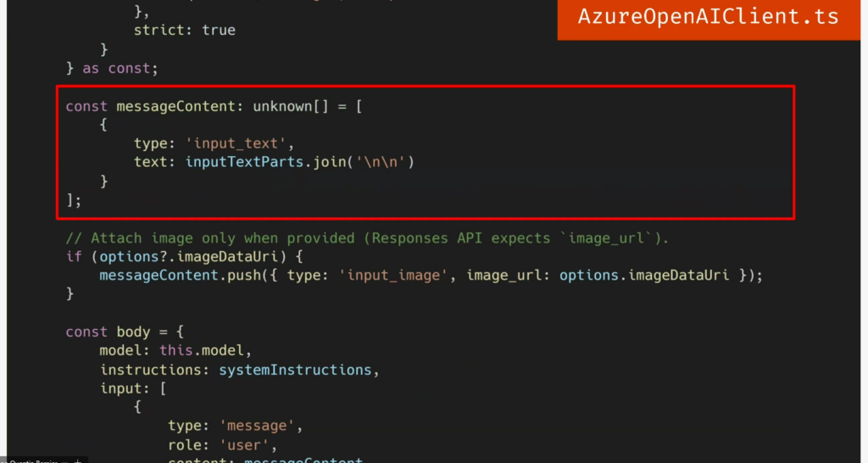The width and height of the screenshot is (868, 463).
Task: Click the 'strict: true' line
Action: point(184,31)
